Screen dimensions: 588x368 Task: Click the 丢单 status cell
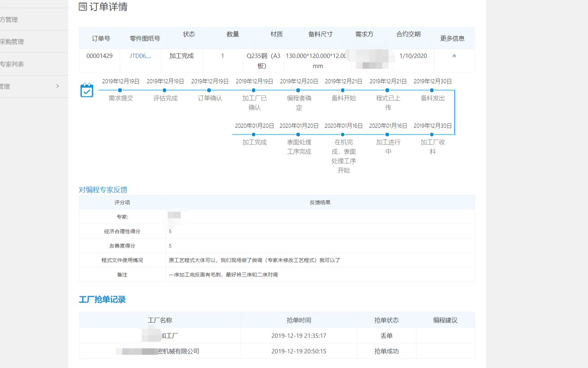pyautogui.click(x=386, y=335)
